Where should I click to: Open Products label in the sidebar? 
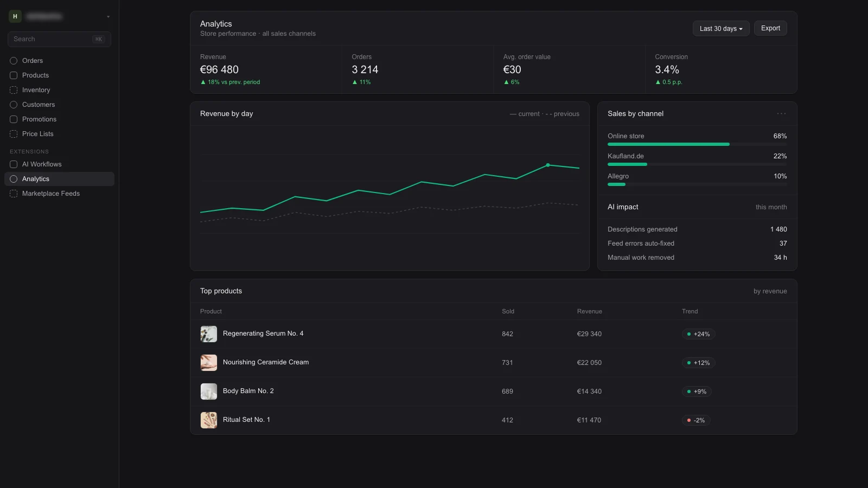tap(35, 75)
